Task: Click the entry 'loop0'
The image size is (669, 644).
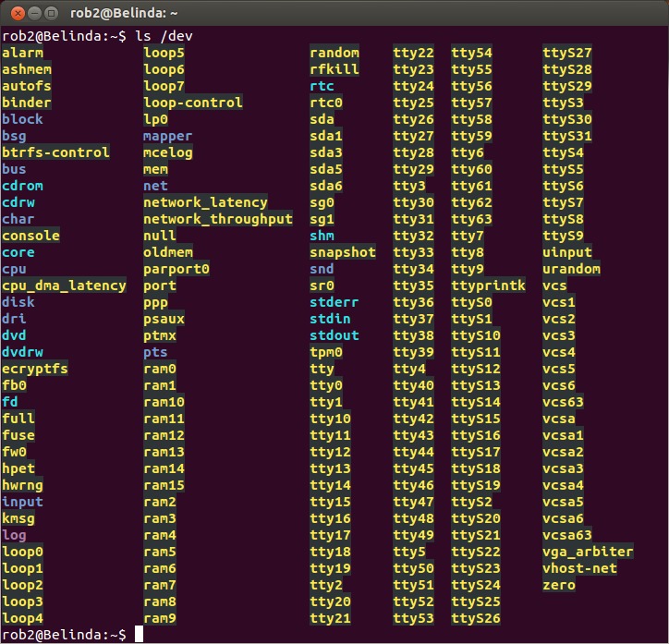Action: coord(22,552)
